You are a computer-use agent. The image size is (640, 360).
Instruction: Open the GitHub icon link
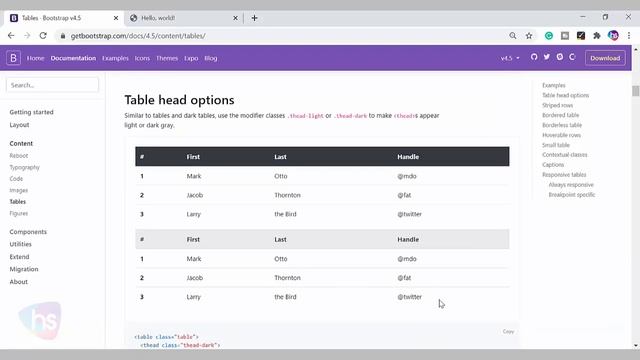pos(534,57)
